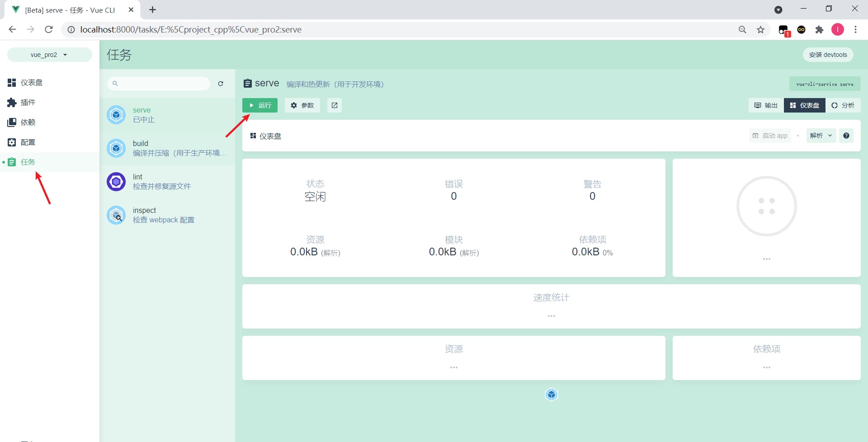Click the 速度统计 speed stats card
This screenshot has width=868, height=442.
[552, 306]
